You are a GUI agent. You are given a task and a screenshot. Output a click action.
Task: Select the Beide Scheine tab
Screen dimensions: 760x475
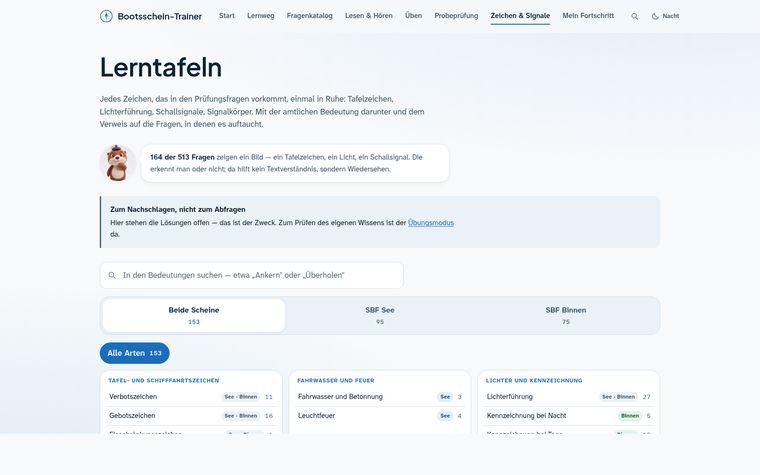pyautogui.click(x=194, y=316)
